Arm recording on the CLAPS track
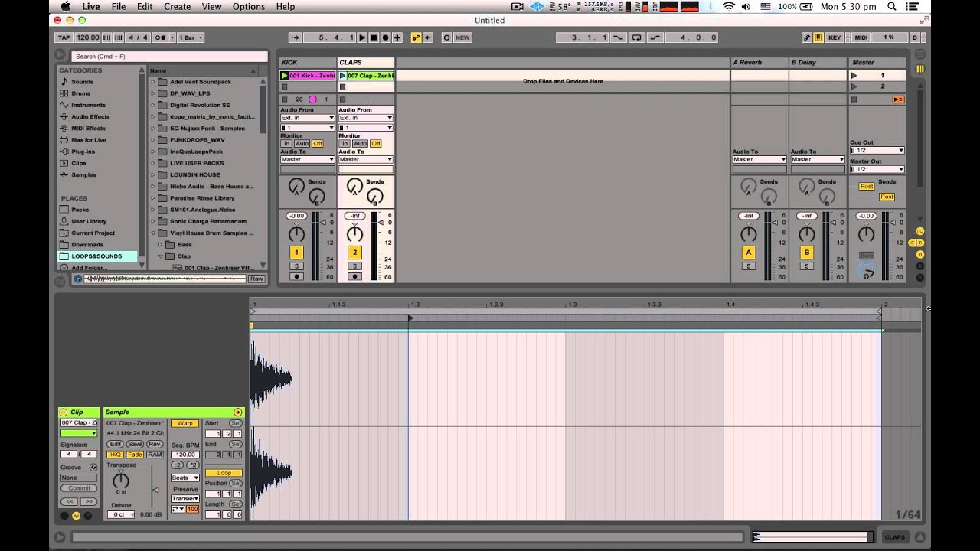The height and width of the screenshot is (551, 980). [354, 276]
